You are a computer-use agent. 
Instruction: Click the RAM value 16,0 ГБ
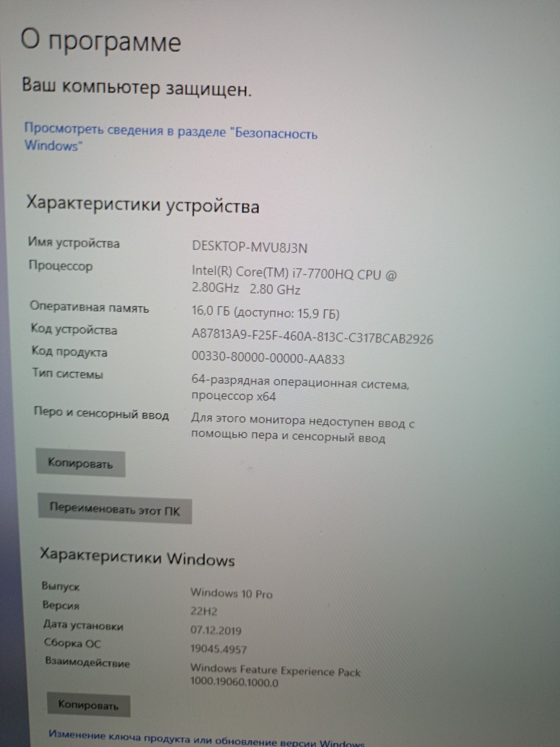pyautogui.click(x=265, y=312)
